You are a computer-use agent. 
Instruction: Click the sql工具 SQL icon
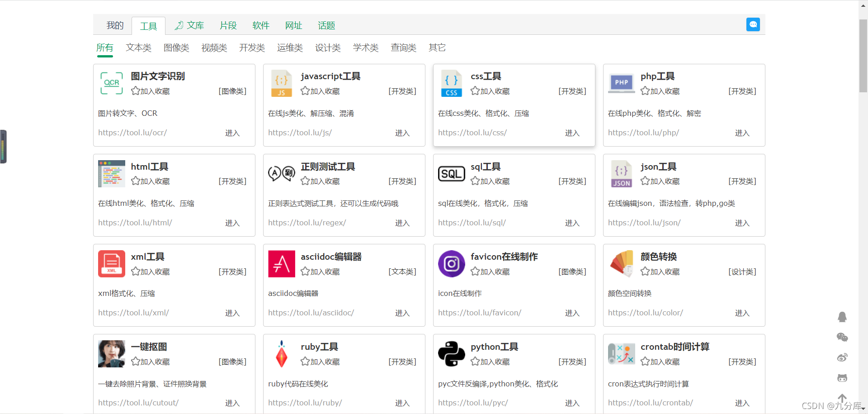[x=451, y=173]
